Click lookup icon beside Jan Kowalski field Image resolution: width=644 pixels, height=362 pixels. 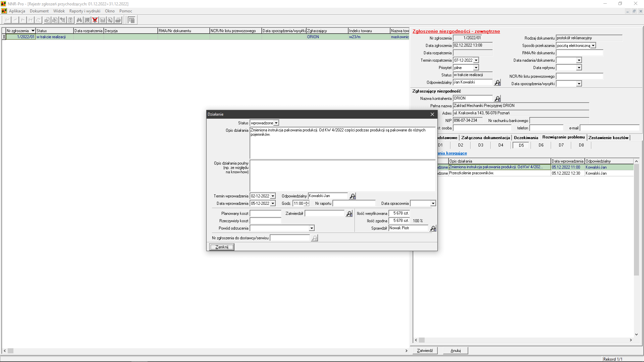pos(497,82)
